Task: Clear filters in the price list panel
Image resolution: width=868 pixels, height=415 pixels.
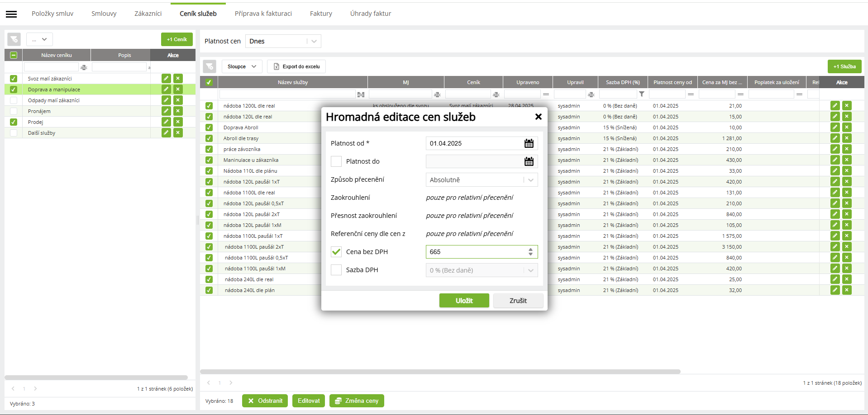Action: pyautogui.click(x=14, y=39)
